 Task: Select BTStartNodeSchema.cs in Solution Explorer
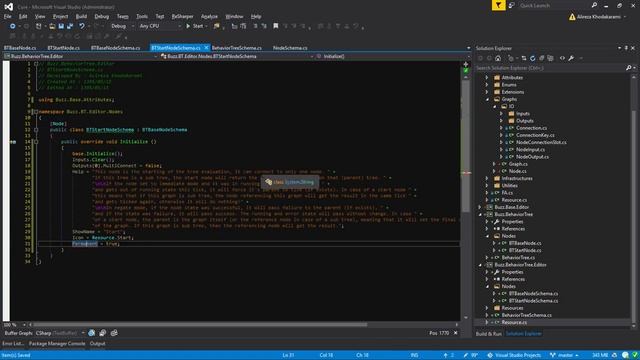[533, 301]
